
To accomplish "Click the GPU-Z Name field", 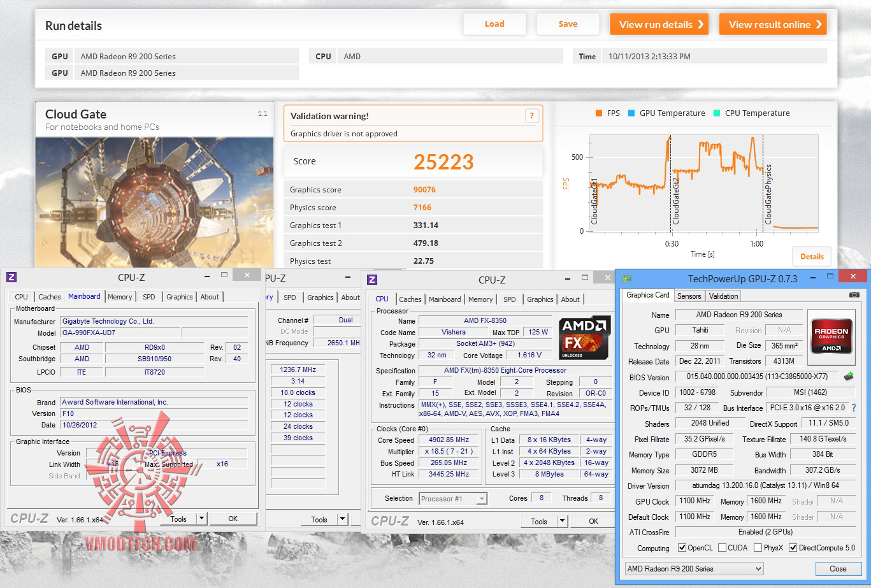I will [739, 315].
